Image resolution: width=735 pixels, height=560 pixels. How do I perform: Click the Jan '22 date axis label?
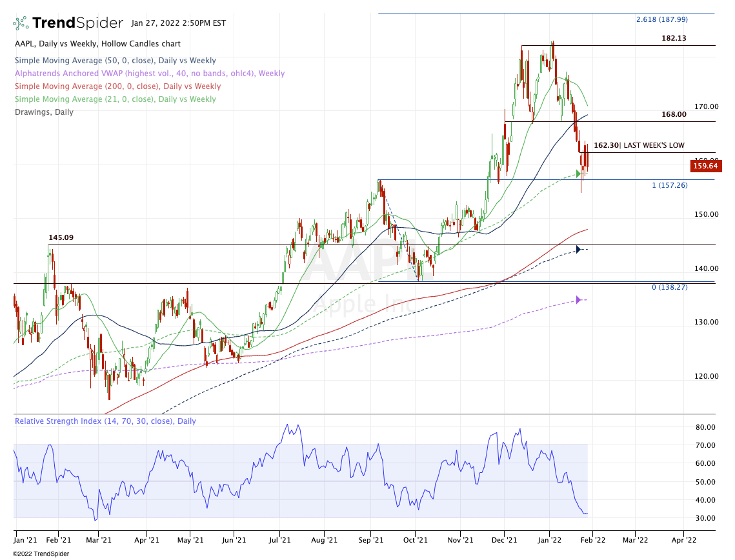pyautogui.click(x=549, y=540)
